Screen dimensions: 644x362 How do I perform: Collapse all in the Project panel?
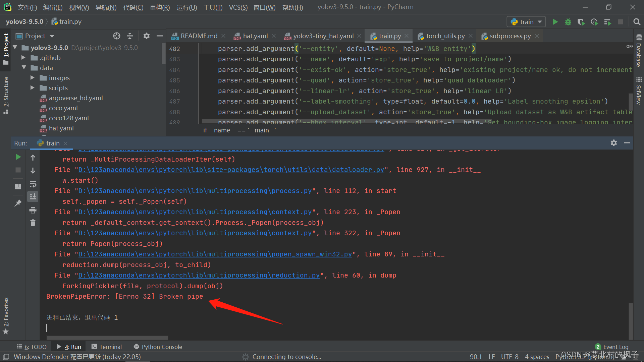[x=130, y=36]
